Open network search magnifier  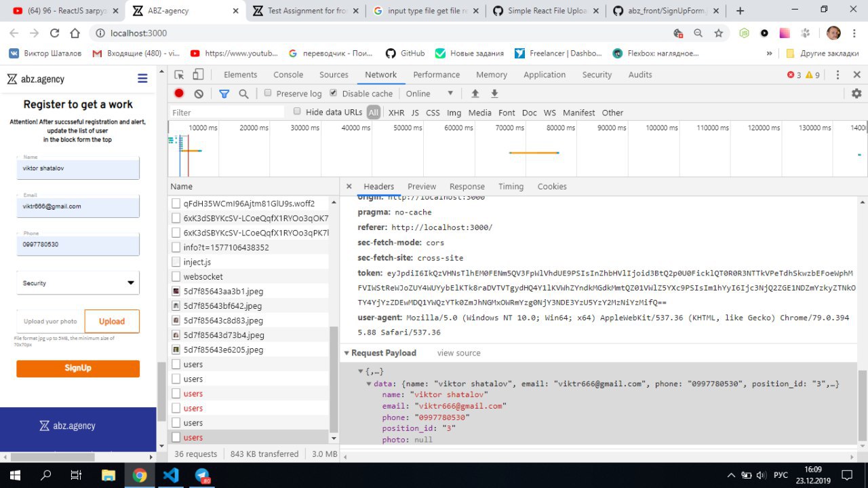pyautogui.click(x=243, y=94)
